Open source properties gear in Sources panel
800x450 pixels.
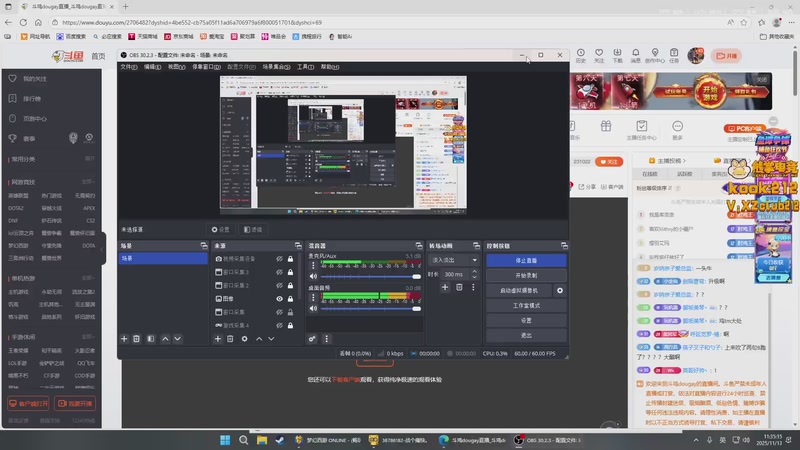244,339
